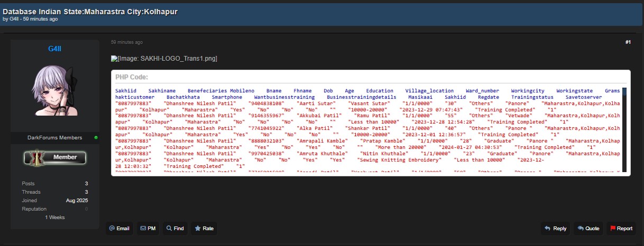This screenshot has height=246, width=644.
Task: Click the PHP Code header label
Action: click(132, 77)
